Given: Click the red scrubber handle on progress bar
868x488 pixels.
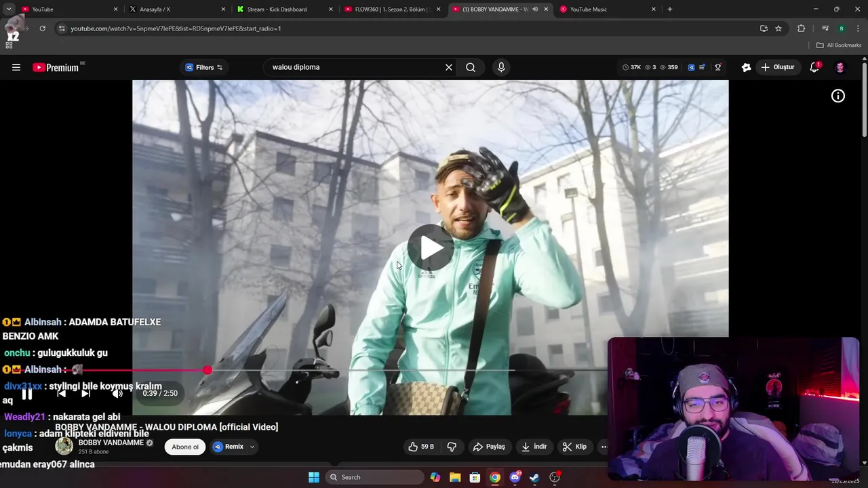Looking at the screenshot, I should 208,370.
